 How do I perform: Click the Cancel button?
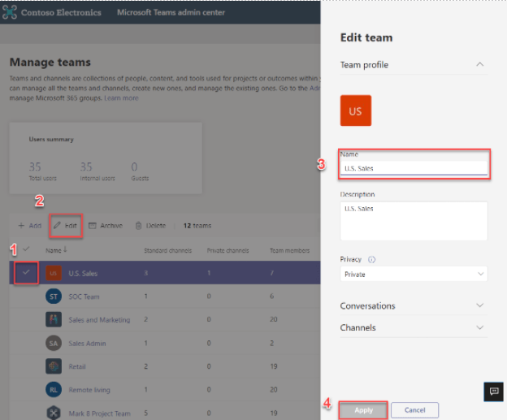[414, 410]
